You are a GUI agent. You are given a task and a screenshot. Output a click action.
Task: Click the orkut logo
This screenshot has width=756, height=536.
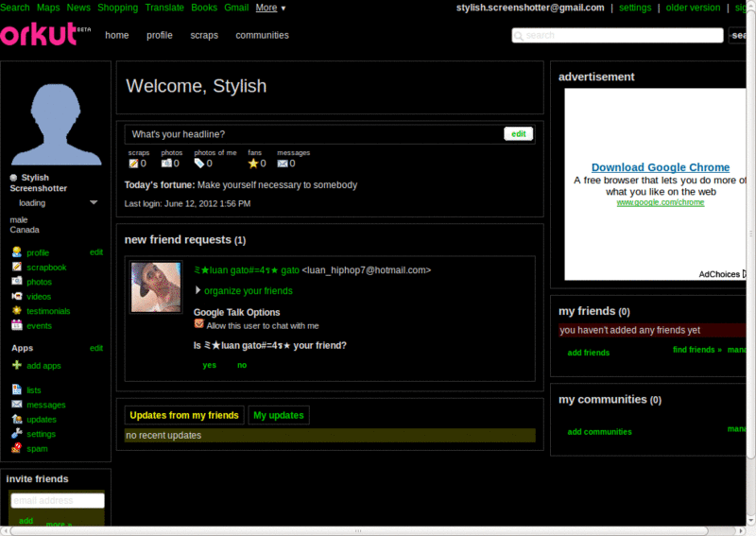(x=44, y=35)
